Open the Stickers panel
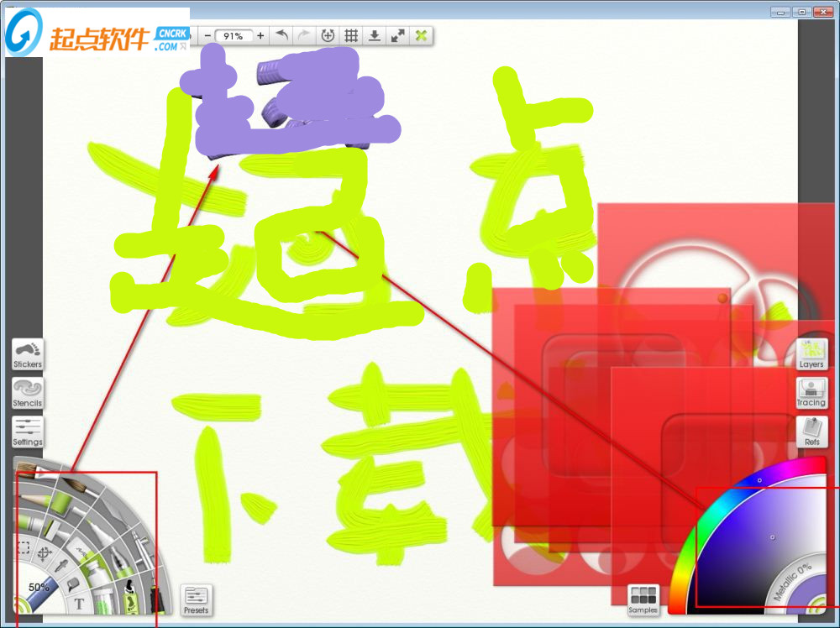This screenshot has width=840, height=628. tap(28, 354)
